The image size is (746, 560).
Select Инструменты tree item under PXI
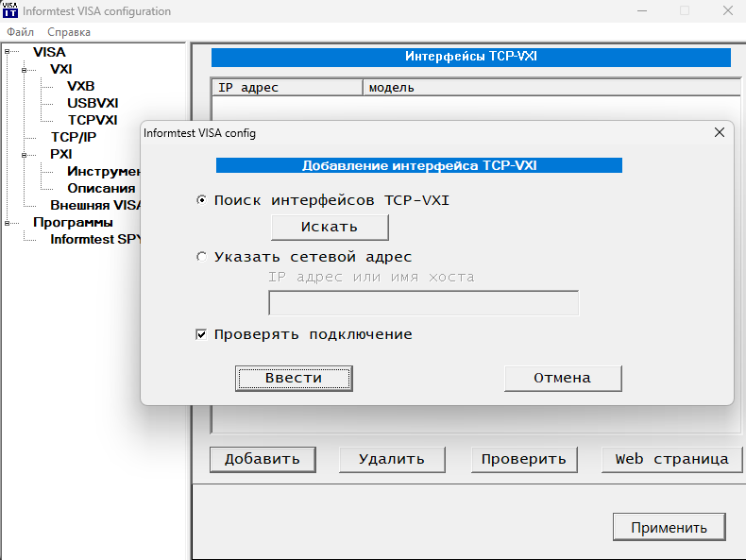(104, 171)
